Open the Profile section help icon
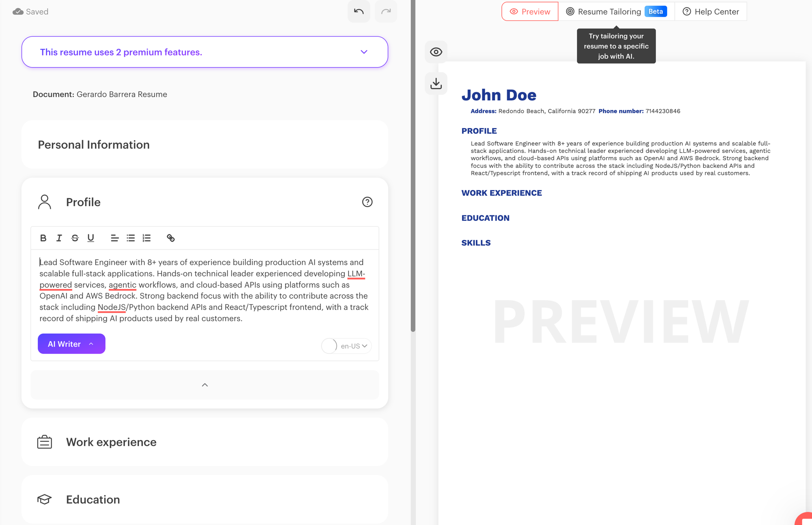The width and height of the screenshot is (812, 525). click(367, 202)
